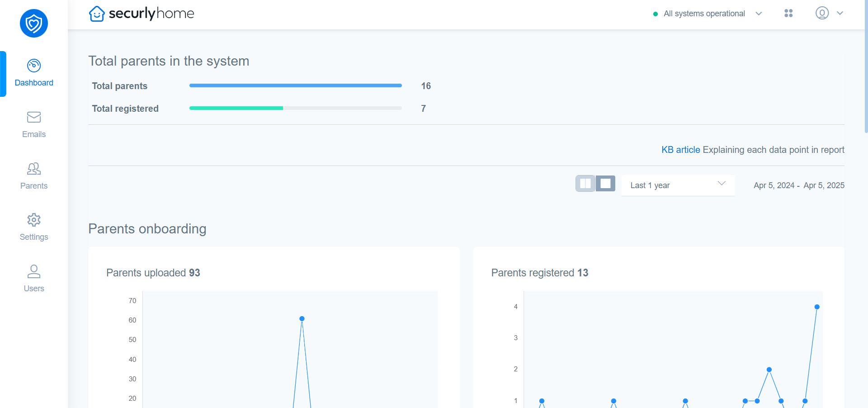Switch to single-column chart layout
868x408 pixels.
point(605,184)
